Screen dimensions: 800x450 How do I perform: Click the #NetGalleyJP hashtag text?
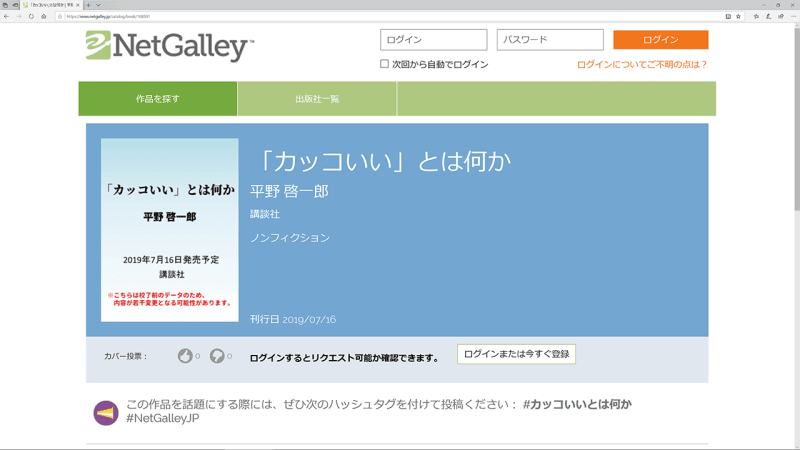coord(162,418)
